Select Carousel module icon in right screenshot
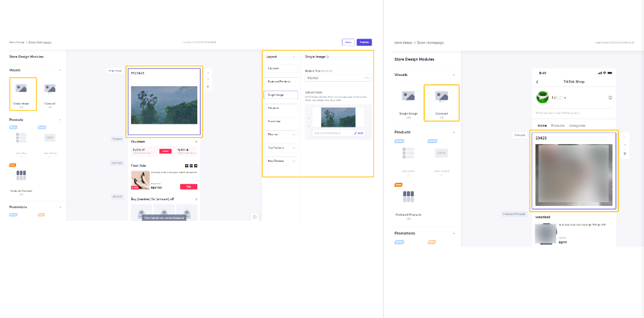 [442, 97]
